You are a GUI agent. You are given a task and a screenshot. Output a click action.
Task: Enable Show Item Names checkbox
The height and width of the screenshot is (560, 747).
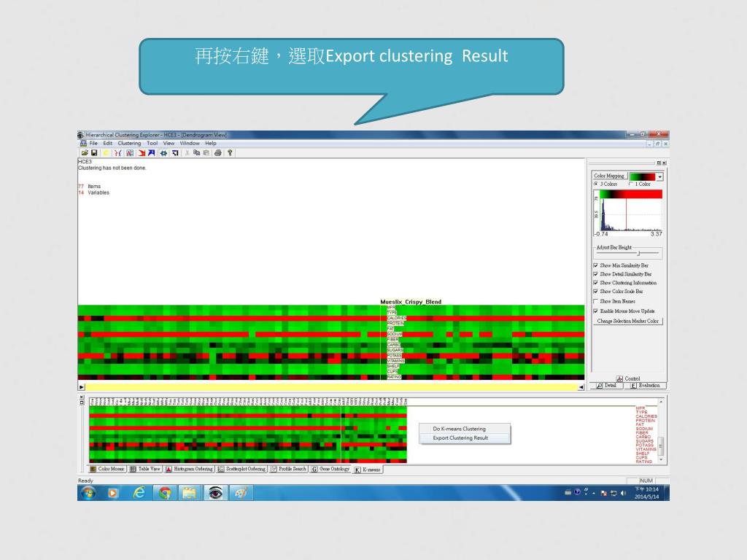pyautogui.click(x=595, y=301)
